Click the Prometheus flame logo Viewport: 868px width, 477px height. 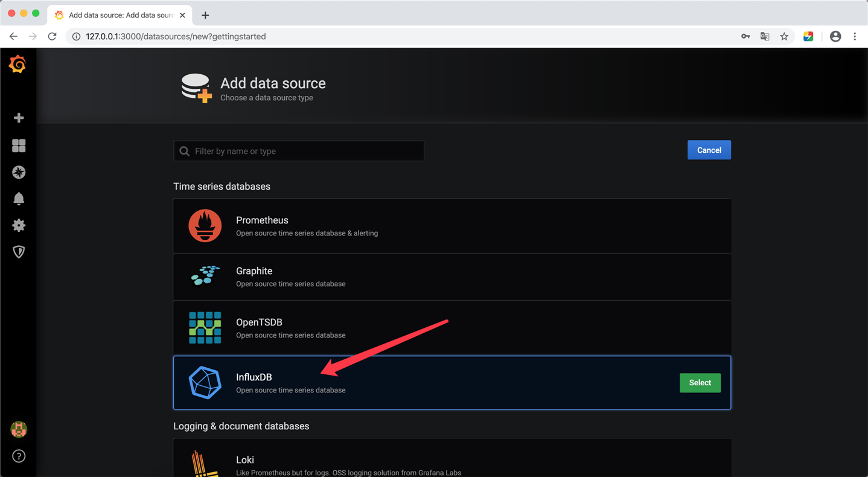click(205, 226)
